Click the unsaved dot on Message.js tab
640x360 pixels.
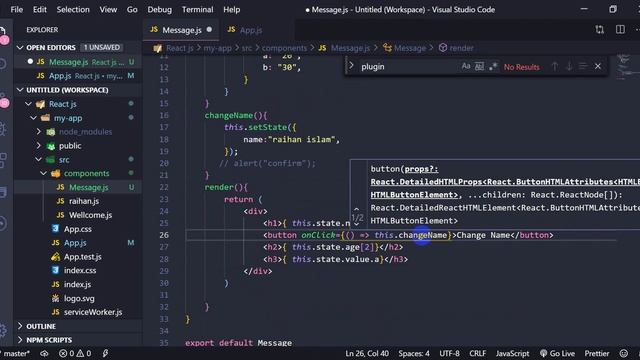pos(209,29)
